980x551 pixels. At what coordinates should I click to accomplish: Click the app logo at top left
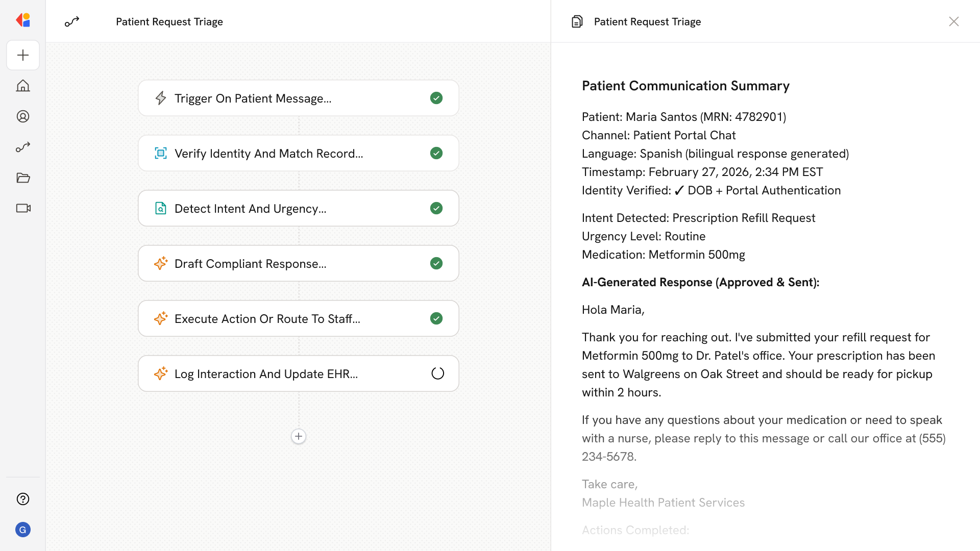(x=23, y=20)
